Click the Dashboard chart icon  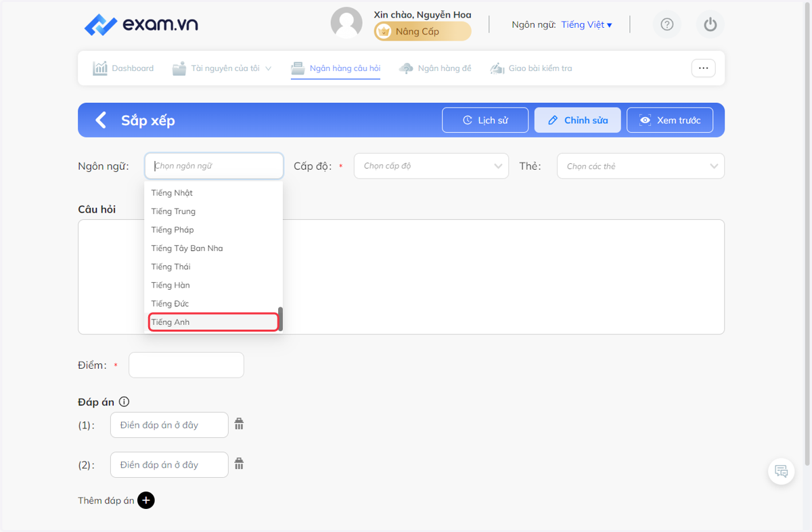[x=100, y=68]
